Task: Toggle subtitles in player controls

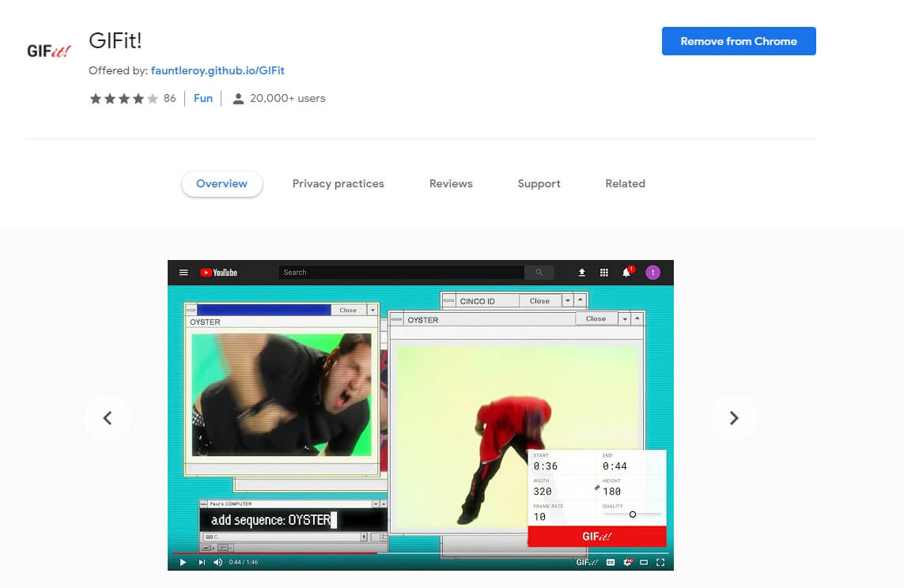Action: click(611, 562)
